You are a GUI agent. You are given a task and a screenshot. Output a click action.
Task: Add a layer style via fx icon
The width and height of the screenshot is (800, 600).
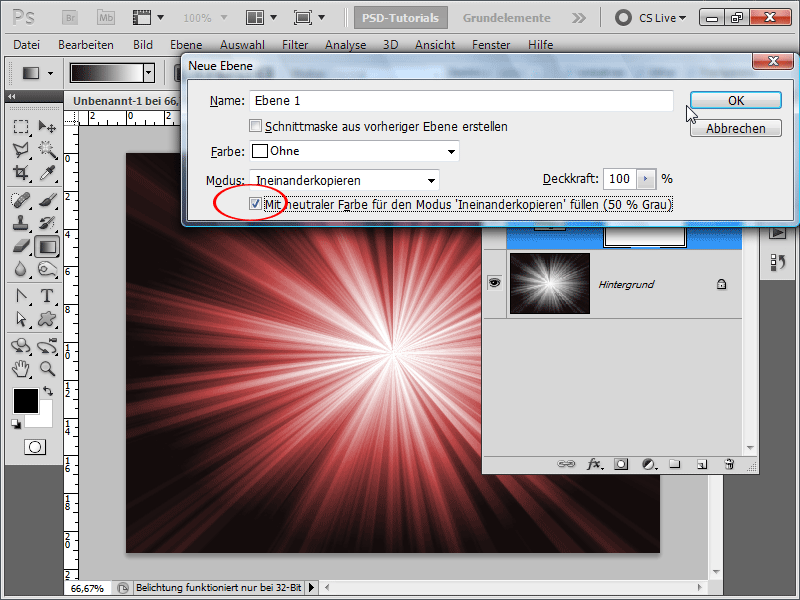[x=593, y=464]
